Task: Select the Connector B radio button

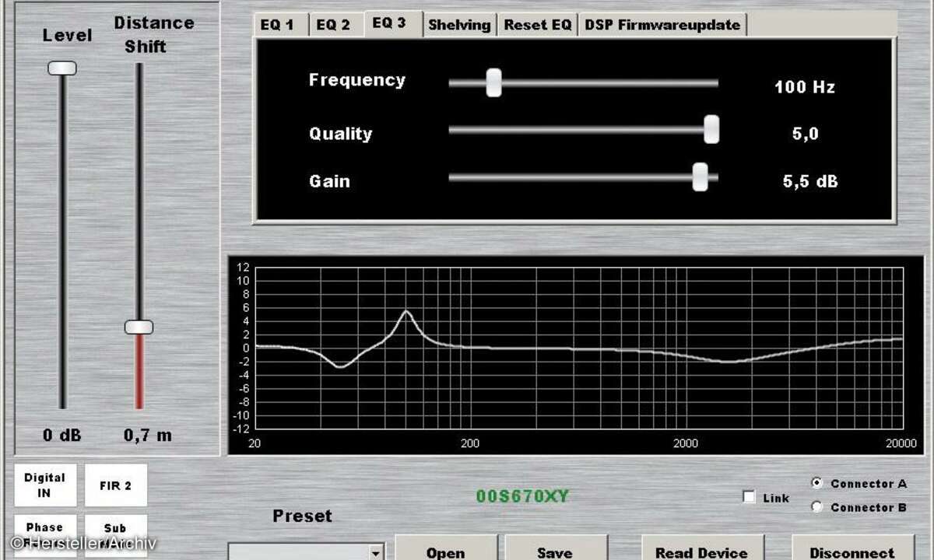Action: [x=816, y=507]
